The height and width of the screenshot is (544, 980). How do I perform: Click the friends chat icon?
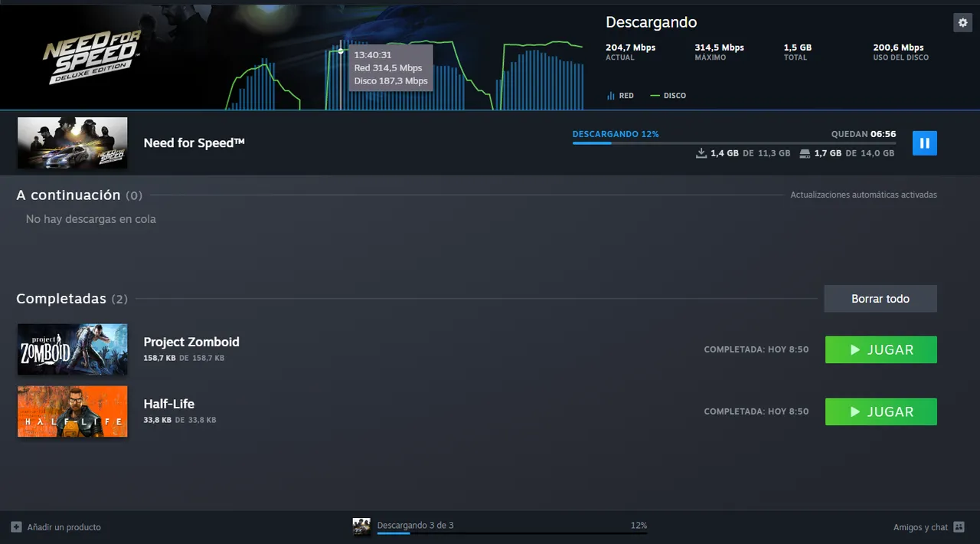pos(959,527)
